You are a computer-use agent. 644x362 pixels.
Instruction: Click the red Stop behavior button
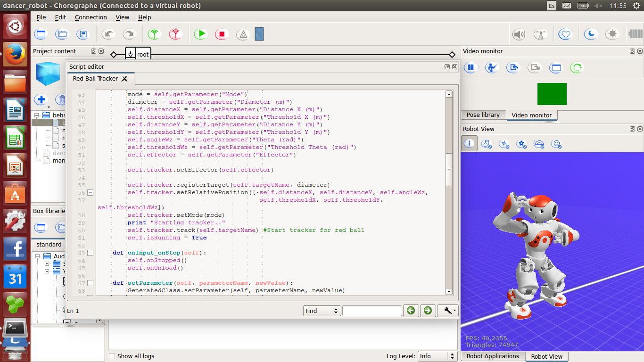[x=222, y=34]
